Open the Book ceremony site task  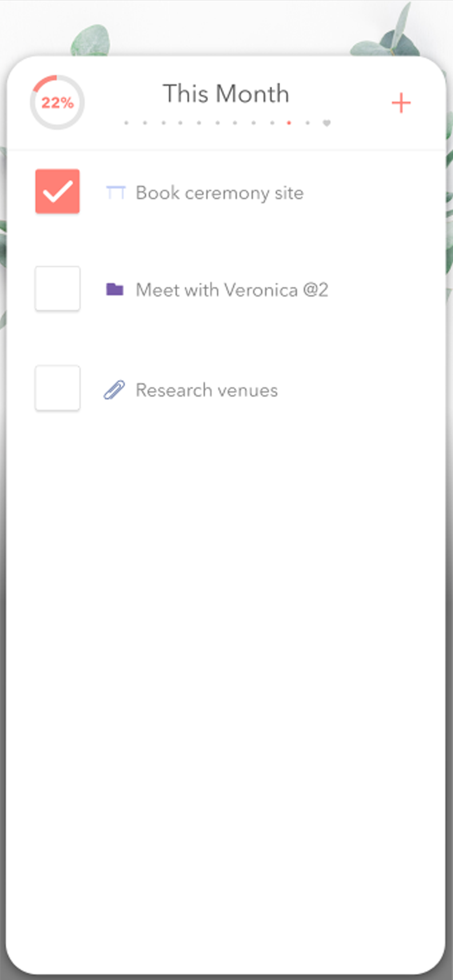(219, 193)
